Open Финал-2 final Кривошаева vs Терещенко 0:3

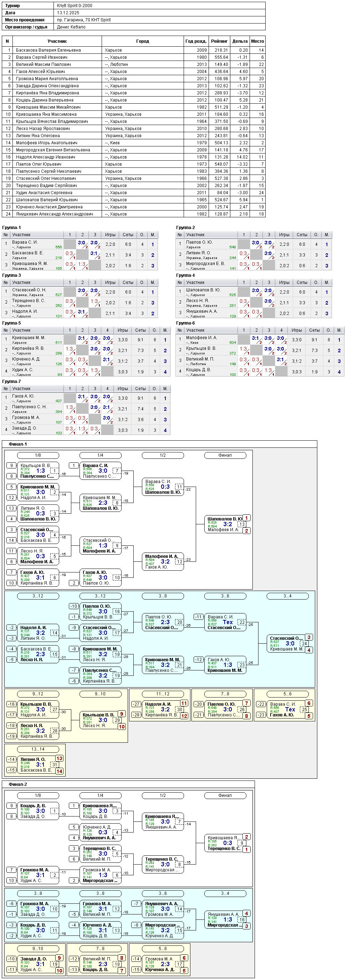(x=225, y=843)
